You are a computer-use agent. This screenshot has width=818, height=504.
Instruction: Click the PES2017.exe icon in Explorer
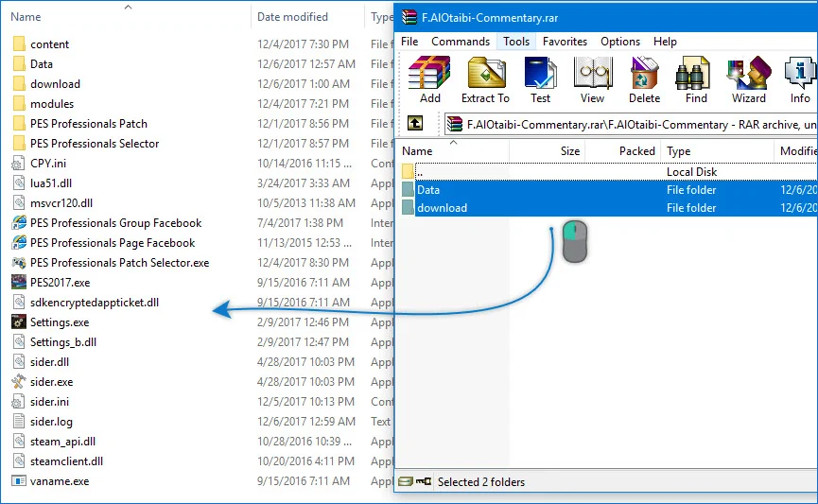(19, 283)
